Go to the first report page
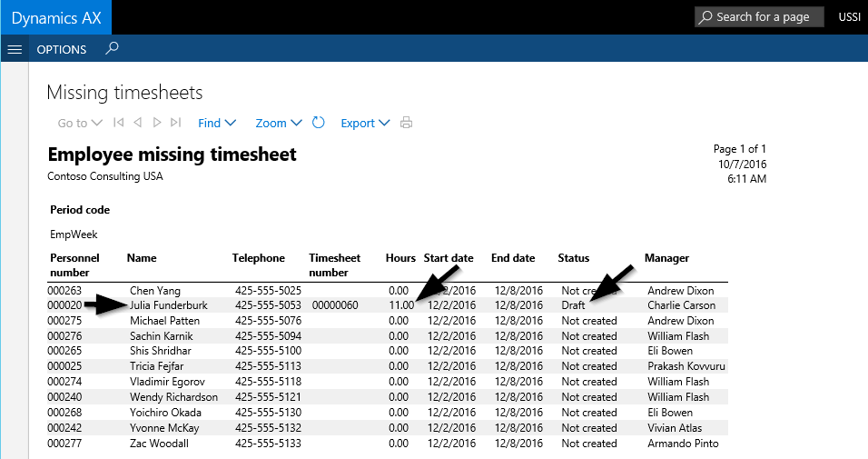Viewport: 868px width, 459px height. click(118, 123)
